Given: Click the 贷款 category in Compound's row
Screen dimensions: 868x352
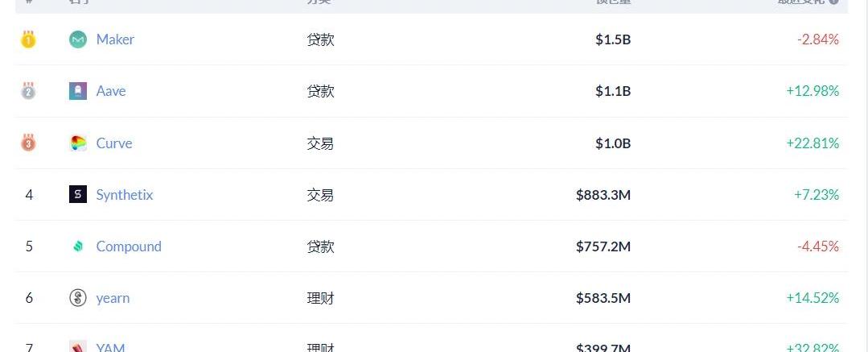Looking at the screenshot, I should click(320, 246).
